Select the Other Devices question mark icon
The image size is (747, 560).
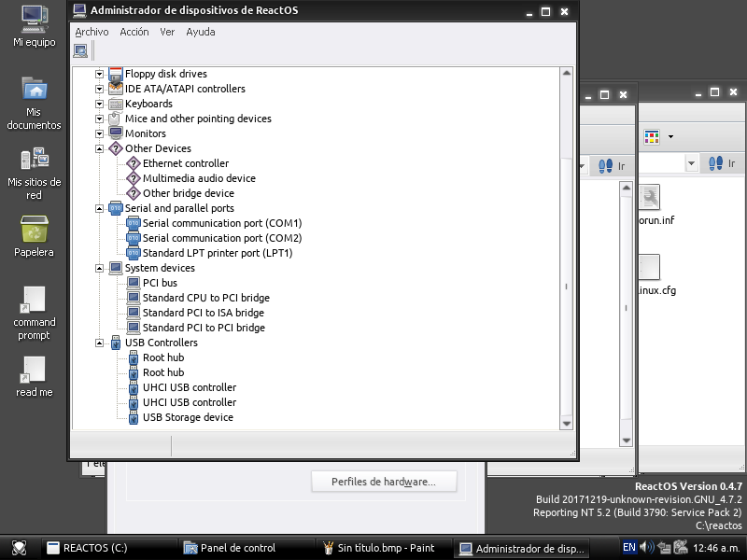click(116, 148)
